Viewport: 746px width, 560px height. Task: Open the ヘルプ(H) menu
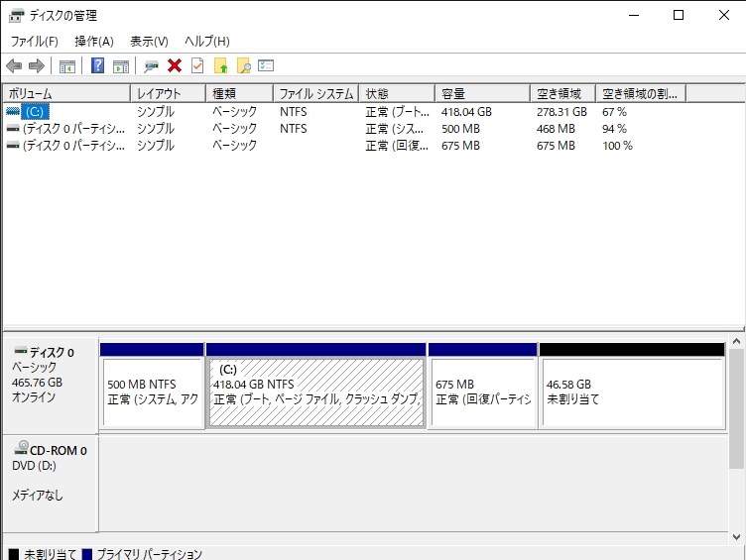207,42
